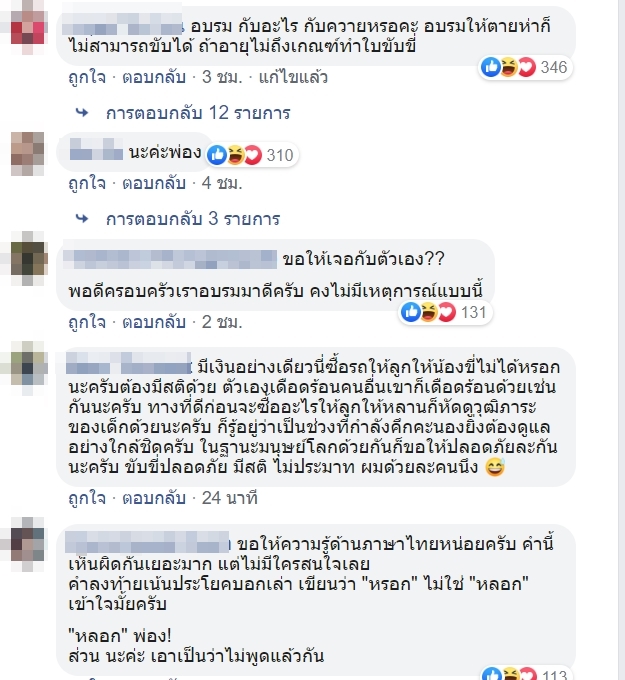The image size is (625, 680).
Task: Open 4 ชม. timestamp of นะค่ะพ่อง comment
Action: tap(222, 183)
